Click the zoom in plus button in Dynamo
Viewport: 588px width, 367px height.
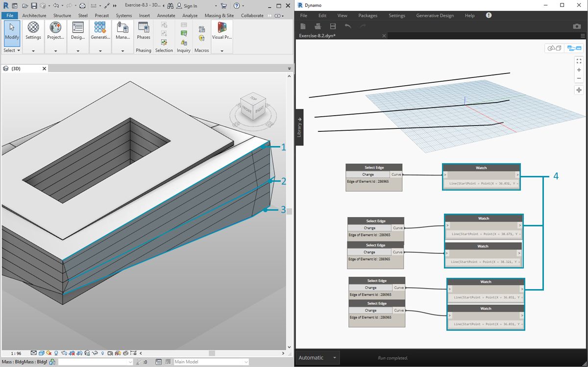(x=579, y=70)
